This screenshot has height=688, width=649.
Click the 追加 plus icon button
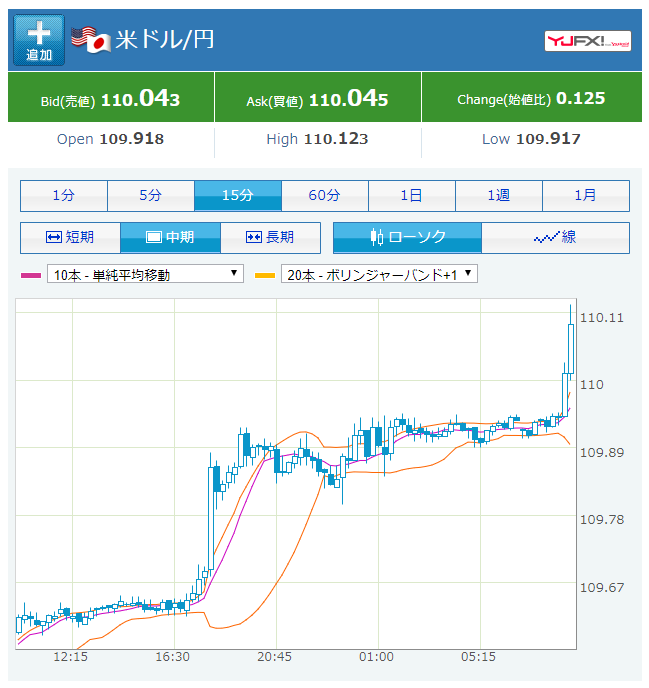[39, 40]
